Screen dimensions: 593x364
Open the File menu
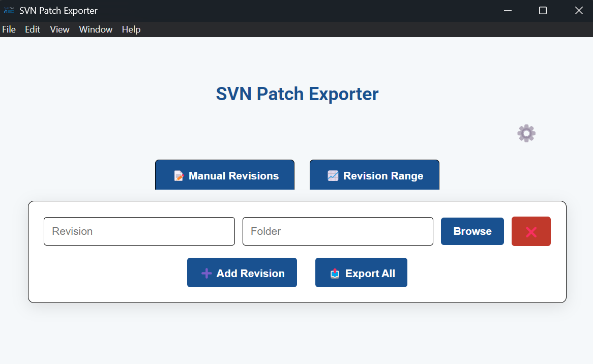[x=9, y=29]
